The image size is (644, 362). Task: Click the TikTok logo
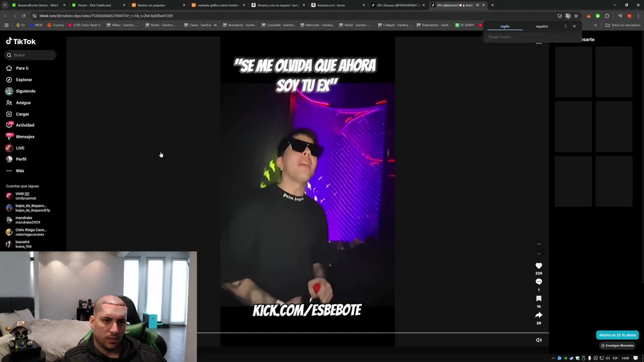pyautogui.click(x=21, y=41)
